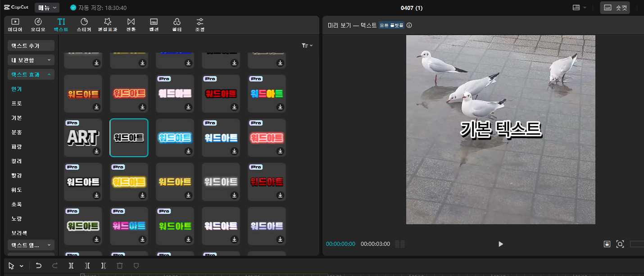Image resolution: width=644 pixels, height=276 pixels.
Task: Select the 텍스트 text tab
Action: [61, 25]
